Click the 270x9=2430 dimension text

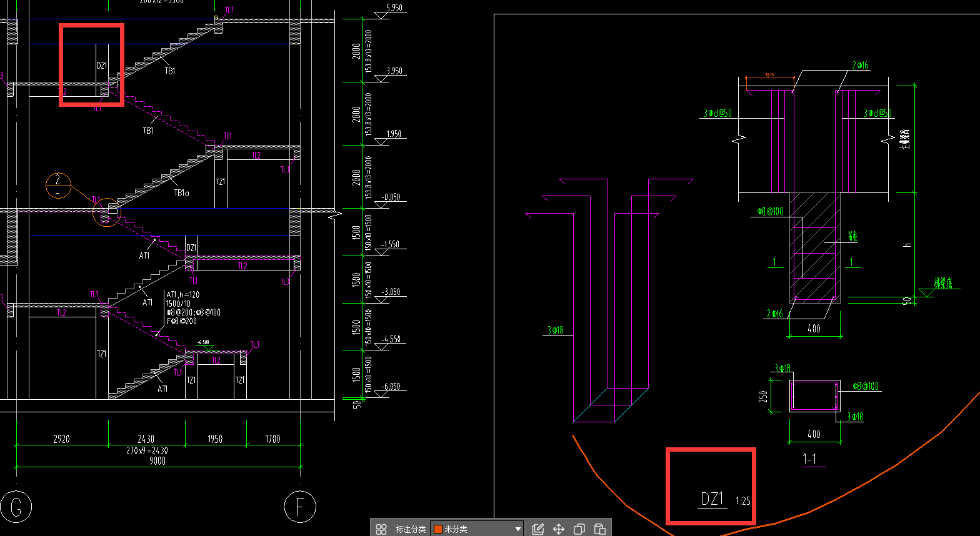click(146, 450)
